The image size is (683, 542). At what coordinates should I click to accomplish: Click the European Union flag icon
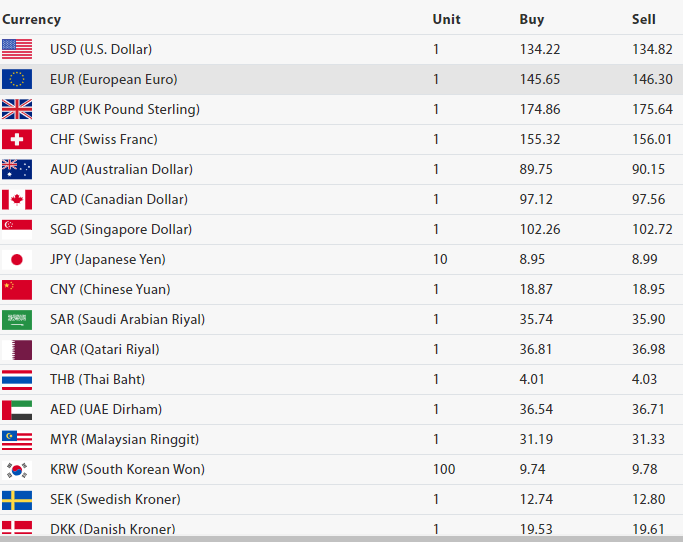coord(17,79)
